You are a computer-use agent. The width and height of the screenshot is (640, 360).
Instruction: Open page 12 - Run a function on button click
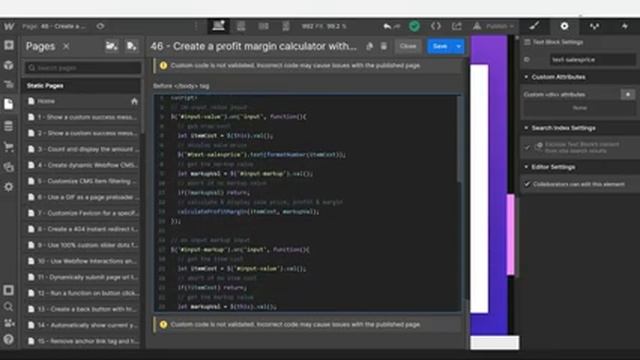coord(83,293)
